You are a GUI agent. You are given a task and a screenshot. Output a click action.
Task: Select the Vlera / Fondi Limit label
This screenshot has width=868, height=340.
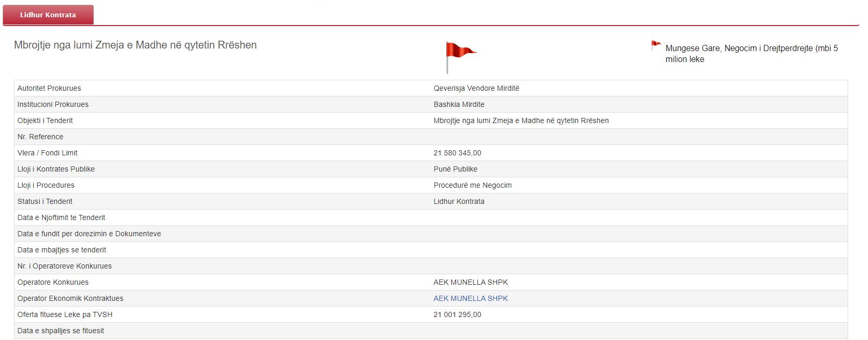[47, 153]
